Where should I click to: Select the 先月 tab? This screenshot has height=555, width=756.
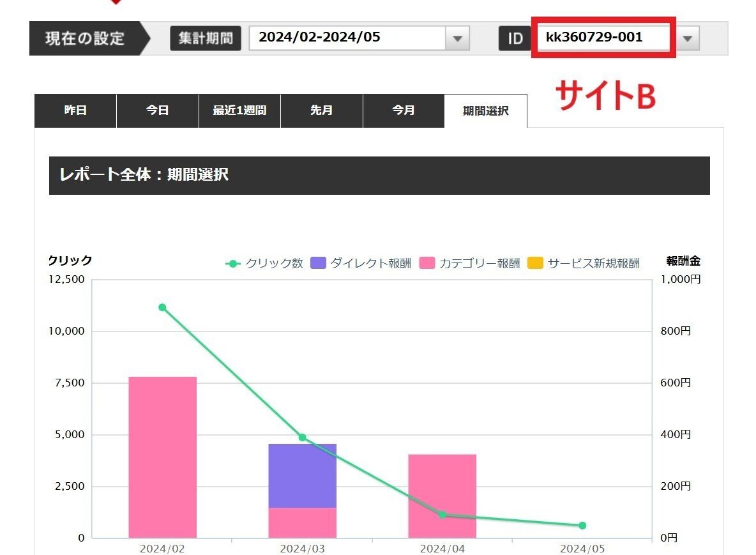[x=322, y=110]
